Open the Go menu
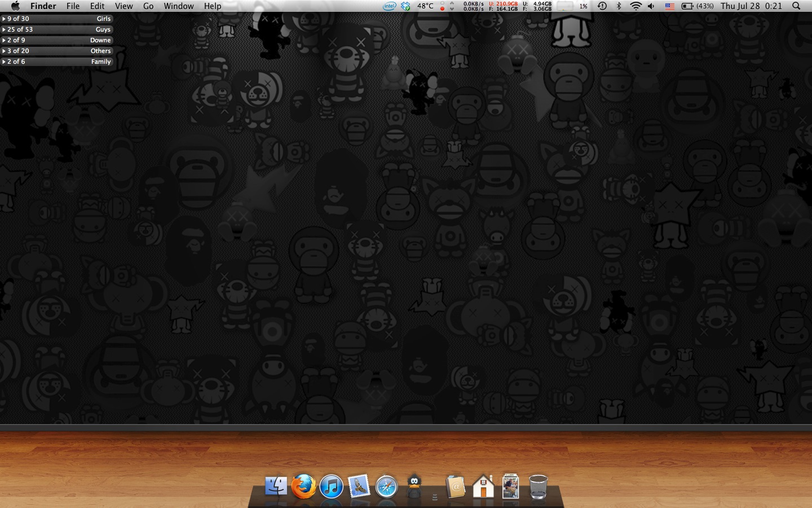This screenshot has width=812, height=508. click(x=148, y=6)
